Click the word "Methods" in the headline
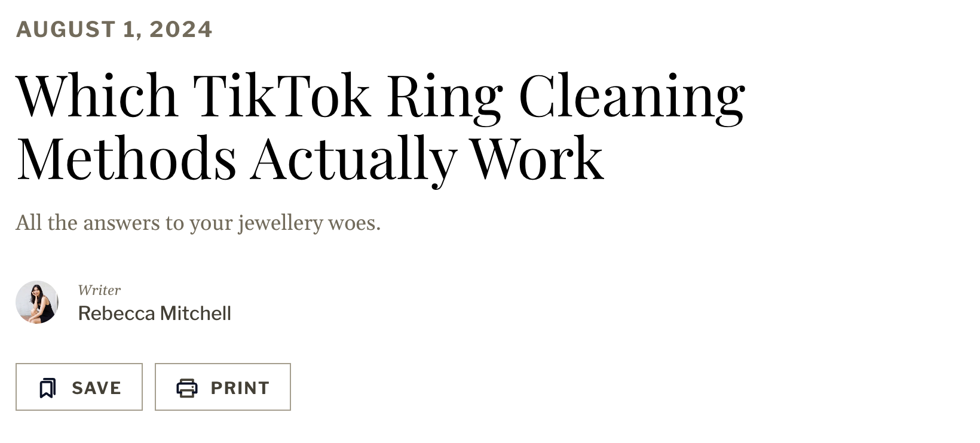 tap(126, 158)
